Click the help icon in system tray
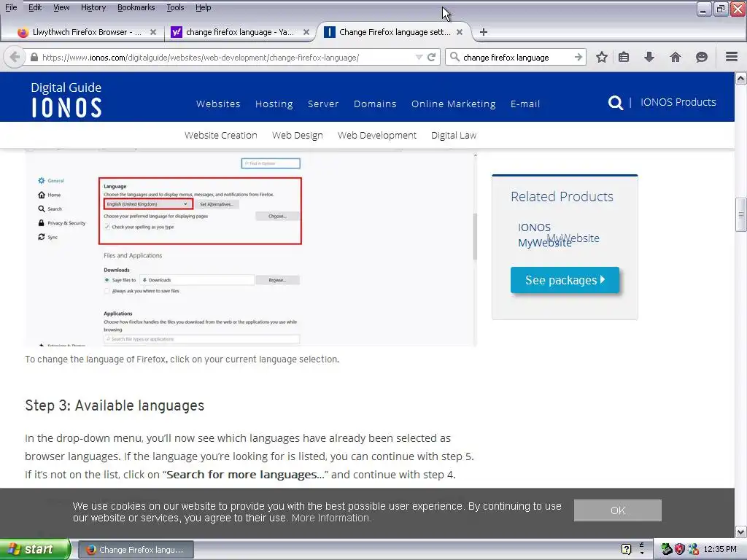Screen dimensions: 747x560 click(x=626, y=549)
